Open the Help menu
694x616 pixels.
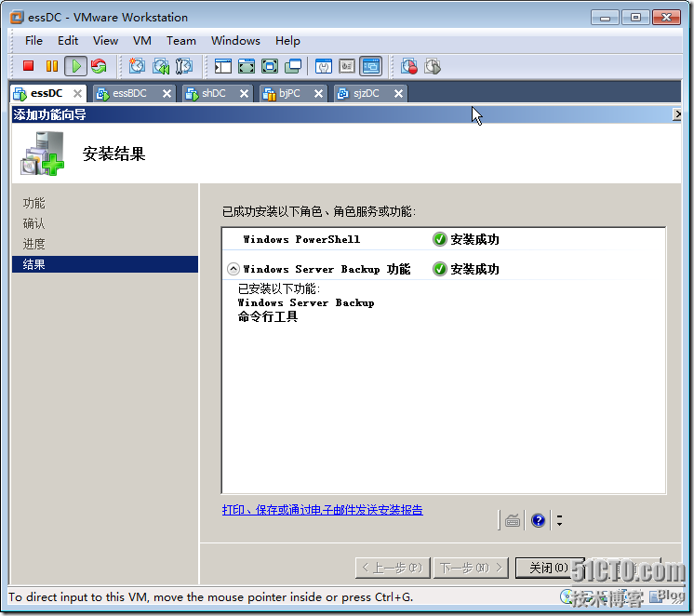tap(287, 41)
